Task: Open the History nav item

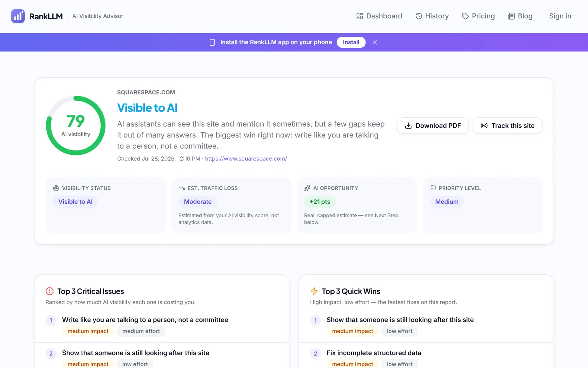Action: click(x=432, y=16)
